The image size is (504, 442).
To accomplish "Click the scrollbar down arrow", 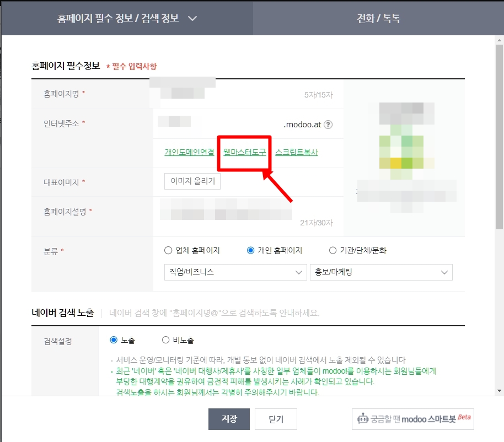I will click(499, 391).
